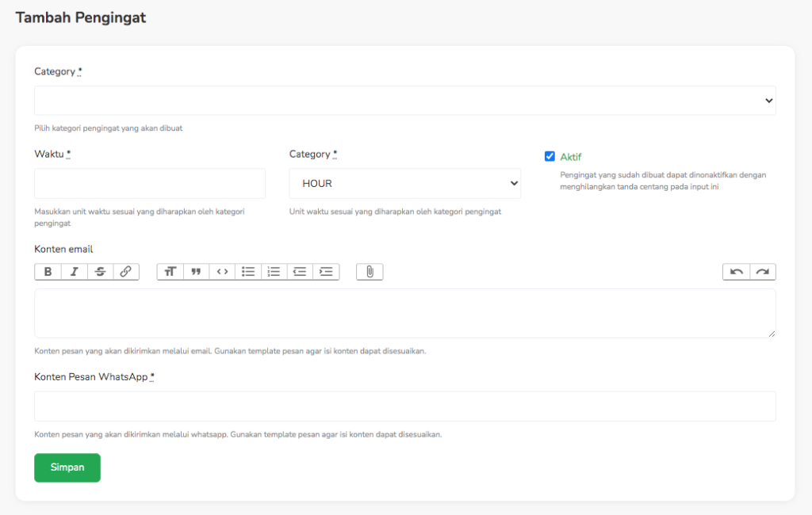Decrease indent level in editor

pos(300,272)
